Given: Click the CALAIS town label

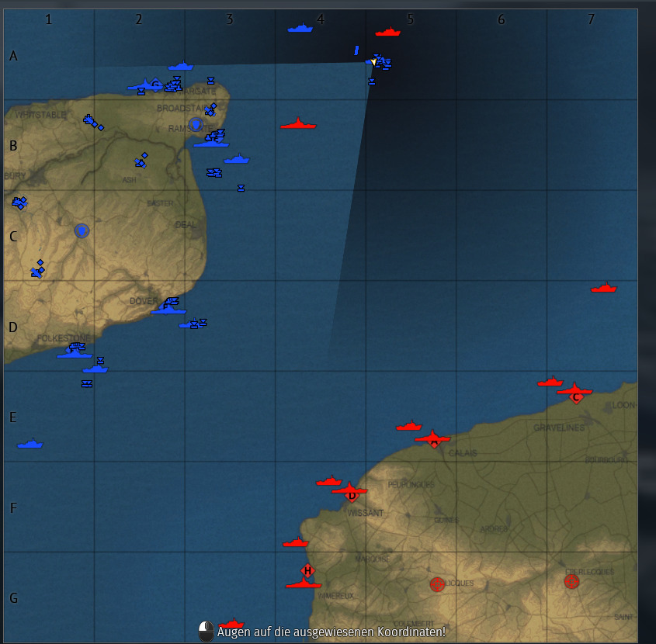Looking at the screenshot, I should click(463, 453).
